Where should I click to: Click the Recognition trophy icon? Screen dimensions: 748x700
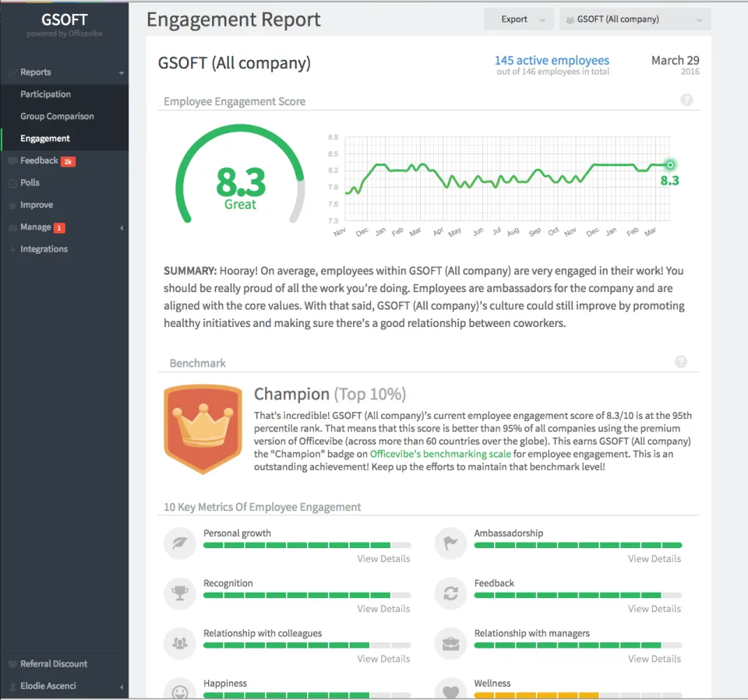[x=180, y=593]
